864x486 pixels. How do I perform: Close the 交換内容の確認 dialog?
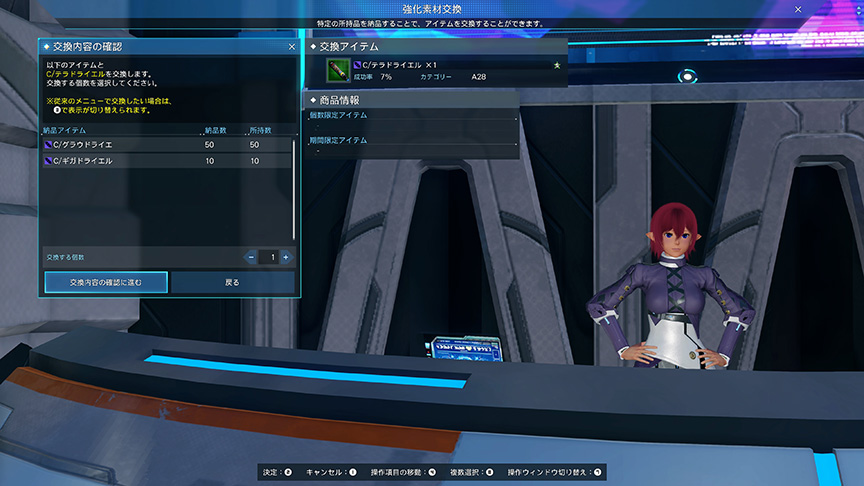coord(291,46)
